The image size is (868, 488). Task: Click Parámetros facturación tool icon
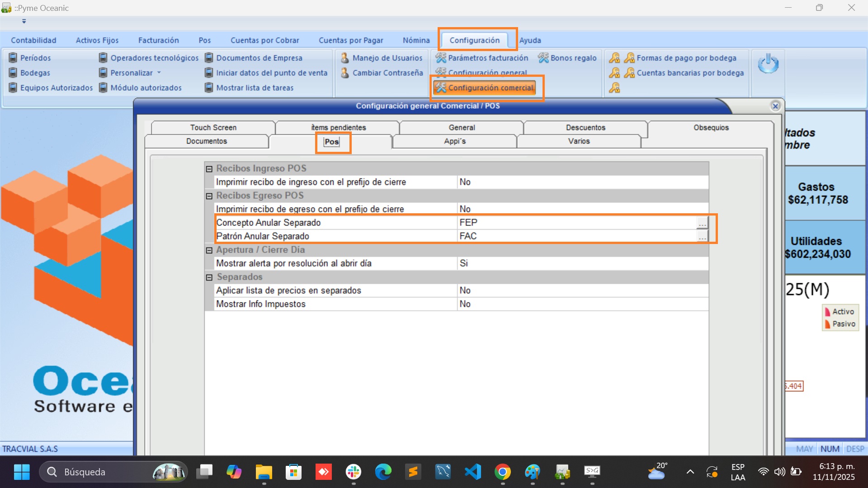(x=441, y=58)
